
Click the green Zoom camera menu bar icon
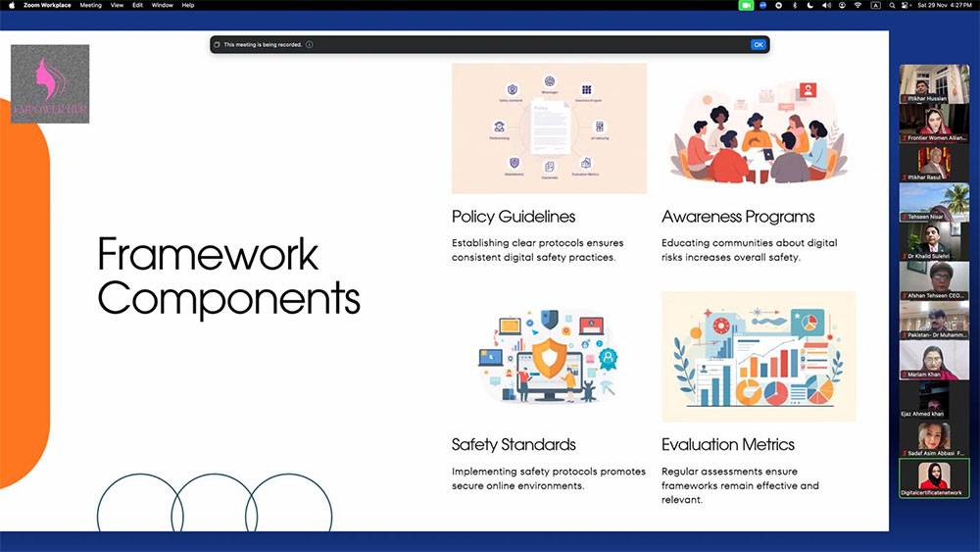pyautogui.click(x=746, y=5)
